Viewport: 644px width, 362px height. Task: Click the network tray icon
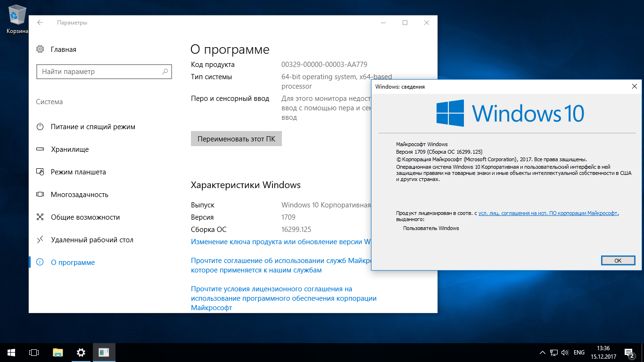553,353
